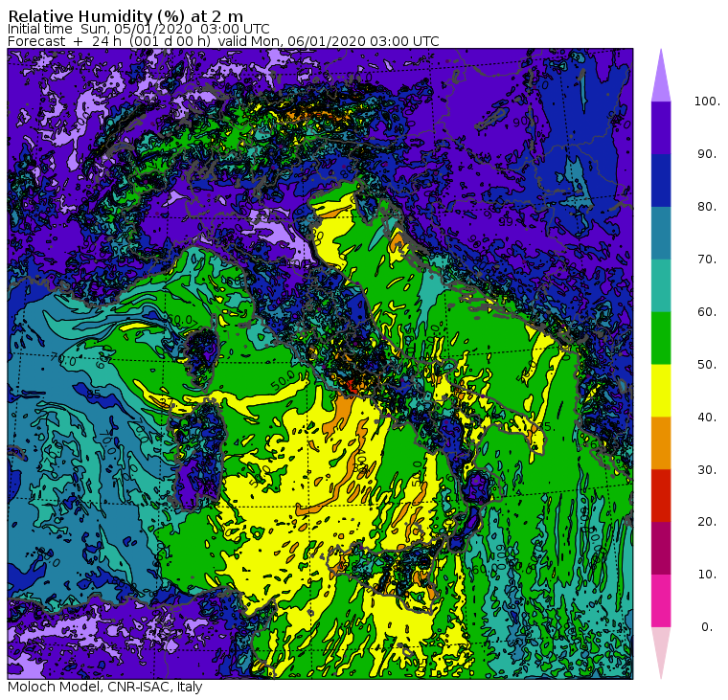Click the '0.' colorbar label
This screenshot has height=700, width=728.
[707, 627]
